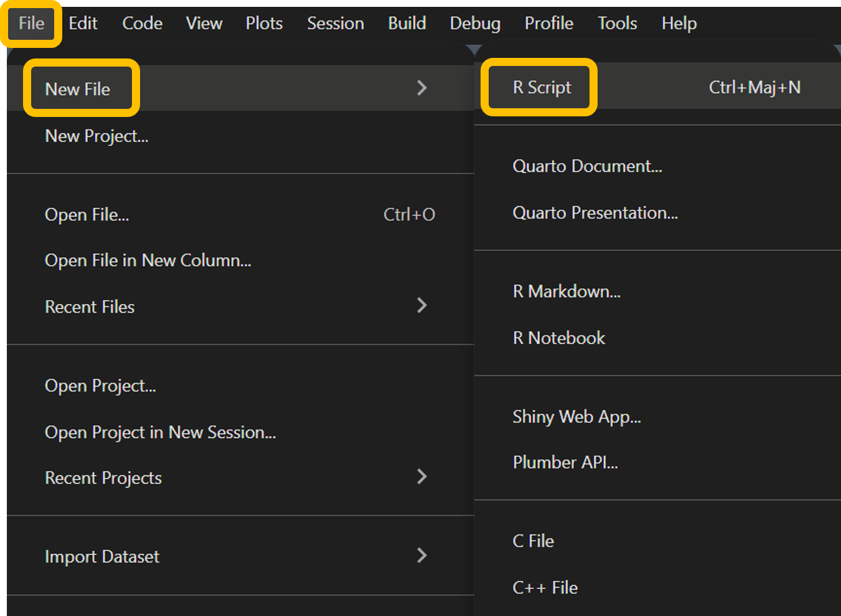The width and height of the screenshot is (841, 616).
Task: Open the Edit menu
Action: pos(83,24)
